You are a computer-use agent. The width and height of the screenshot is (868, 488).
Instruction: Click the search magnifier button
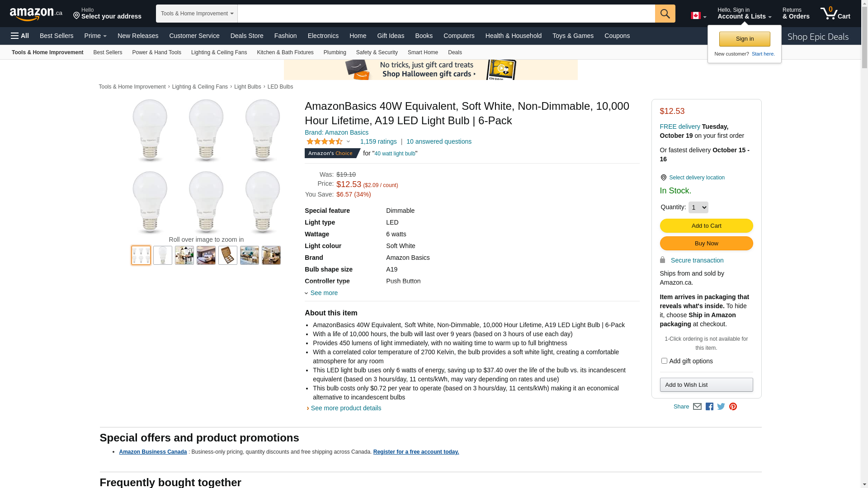point(665,14)
